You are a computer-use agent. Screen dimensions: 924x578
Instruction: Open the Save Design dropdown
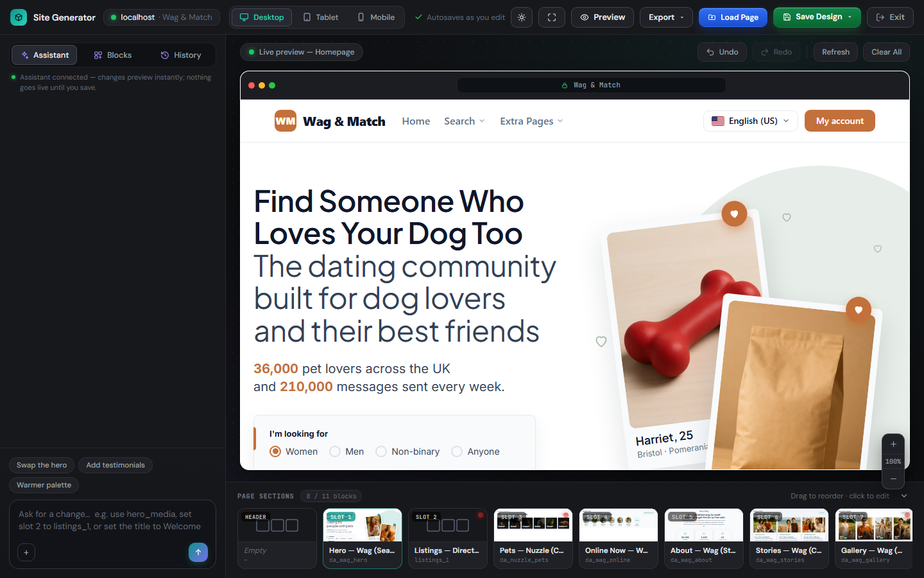(817, 17)
